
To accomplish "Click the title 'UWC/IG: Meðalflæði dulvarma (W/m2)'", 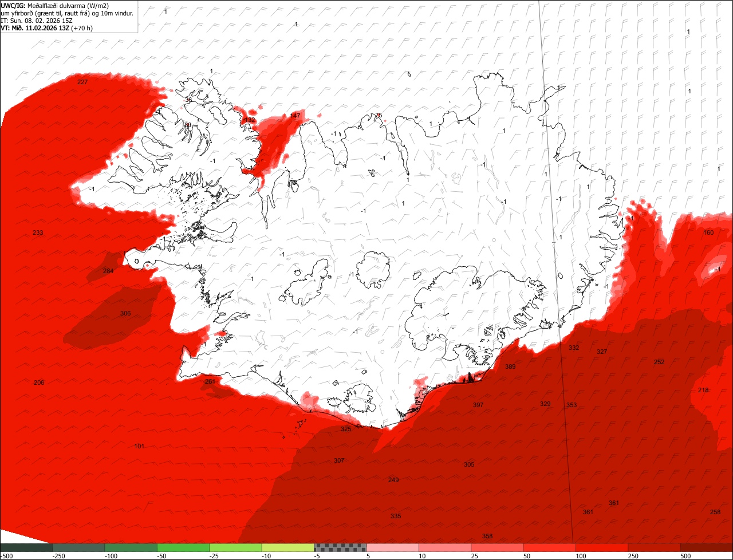I will 55,6.
